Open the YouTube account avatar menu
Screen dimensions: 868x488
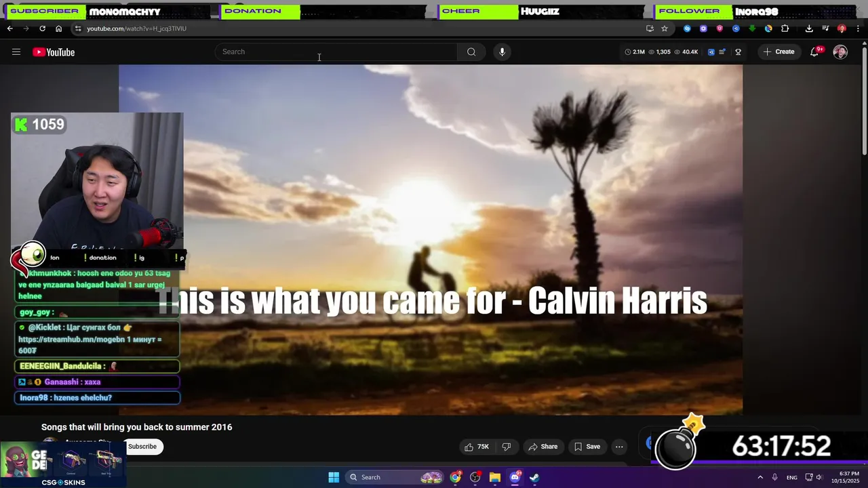pos(840,52)
